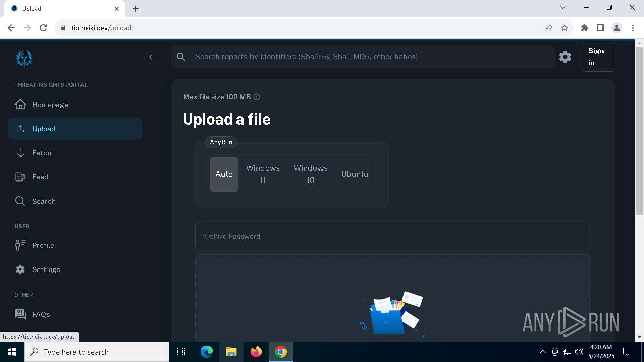This screenshot has height=362, width=644.
Task: Select the Upload sidebar item
Action: coord(75,129)
